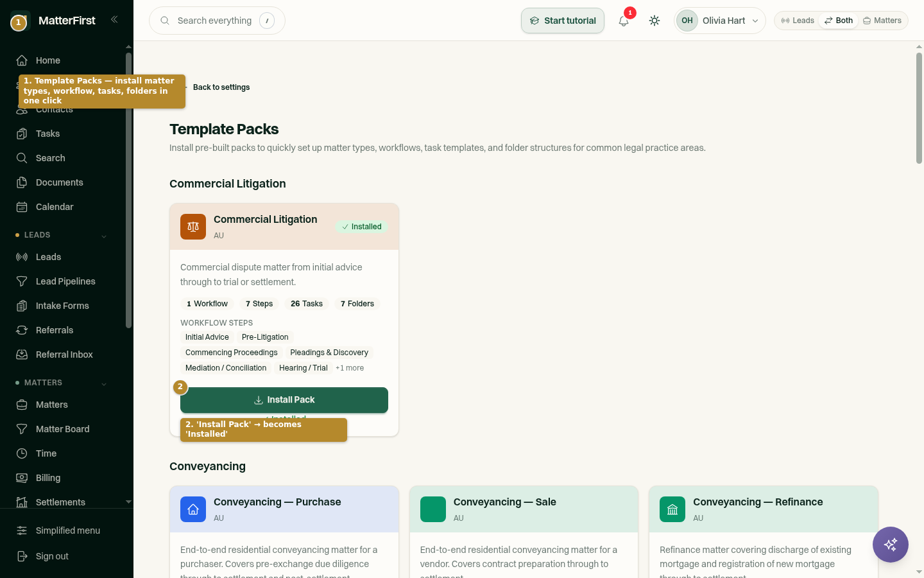Collapse the sidebar with double-chevron icon
924x578 pixels.
point(114,19)
